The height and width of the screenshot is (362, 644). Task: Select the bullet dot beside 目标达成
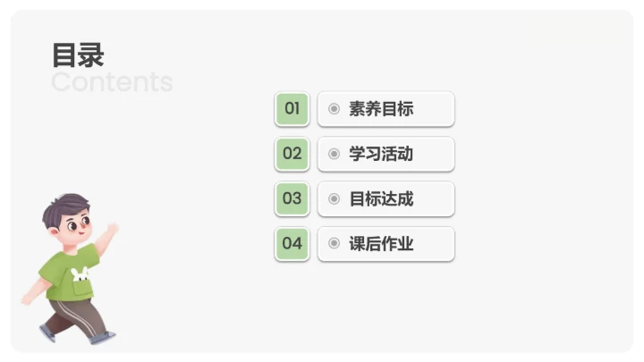[334, 198]
